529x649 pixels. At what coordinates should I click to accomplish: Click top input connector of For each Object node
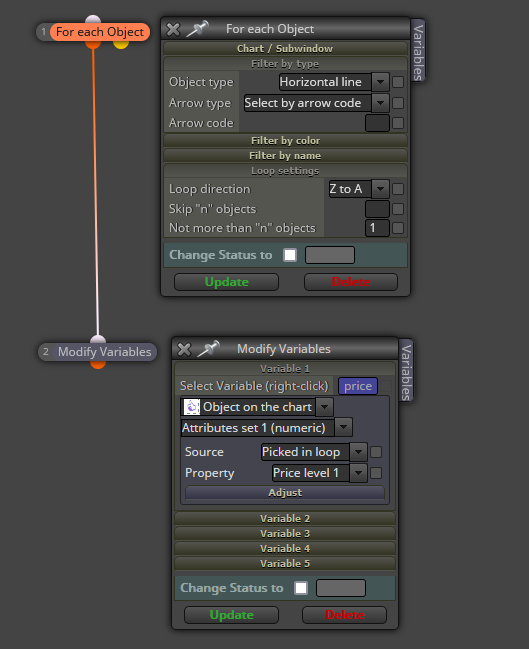click(x=93, y=19)
